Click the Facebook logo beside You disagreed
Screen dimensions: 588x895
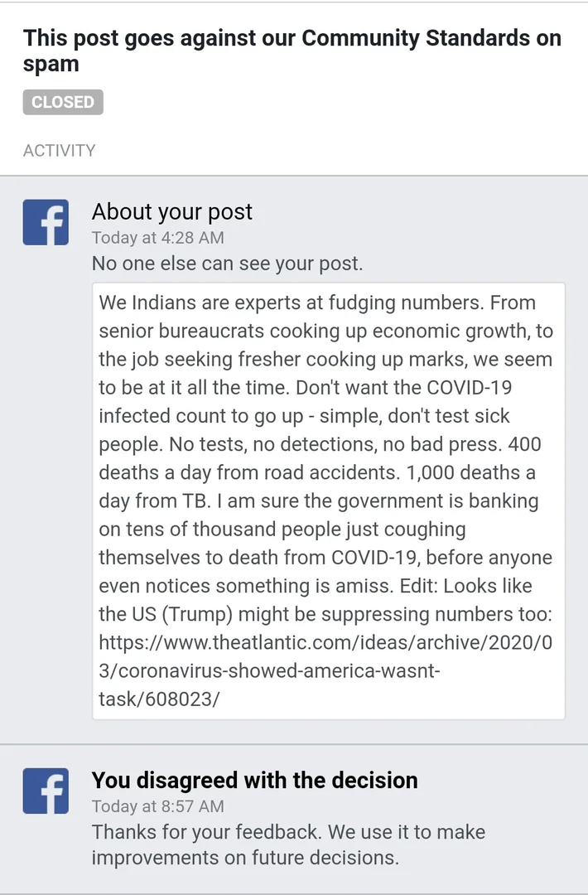click(46, 791)
